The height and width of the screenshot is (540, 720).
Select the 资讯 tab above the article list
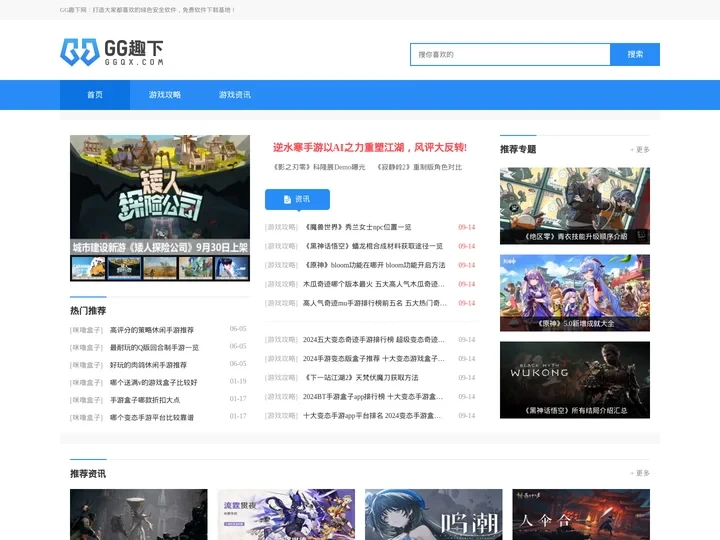coord(297,199)
